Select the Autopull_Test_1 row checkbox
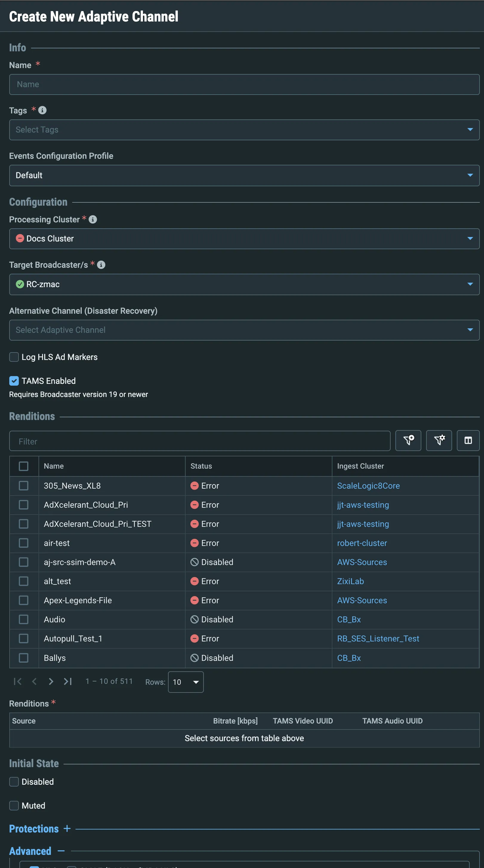Image resolution: width=484 pixels, height=868 pixels. click(24, 638)
